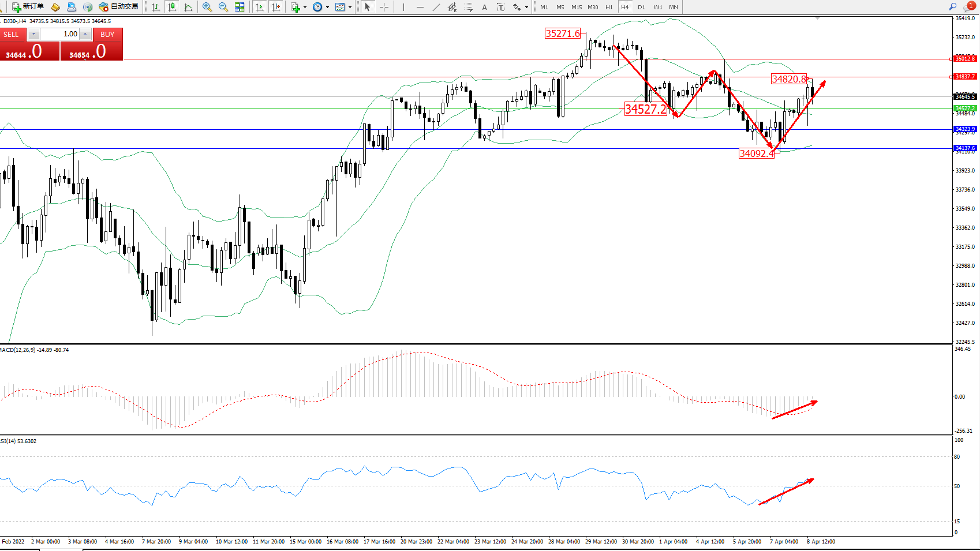Image resolution: width=980 pixels, height=551 pixels.
Task: Open the indicators list dropdown
Action: point(305,7)
